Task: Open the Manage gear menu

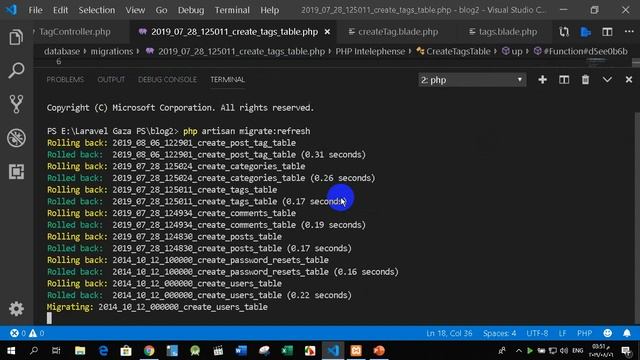Action: click(x=16, y=309)
